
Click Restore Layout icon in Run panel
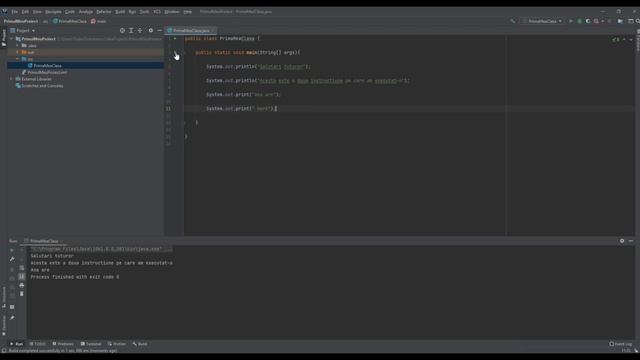click(x=12, y=307)
